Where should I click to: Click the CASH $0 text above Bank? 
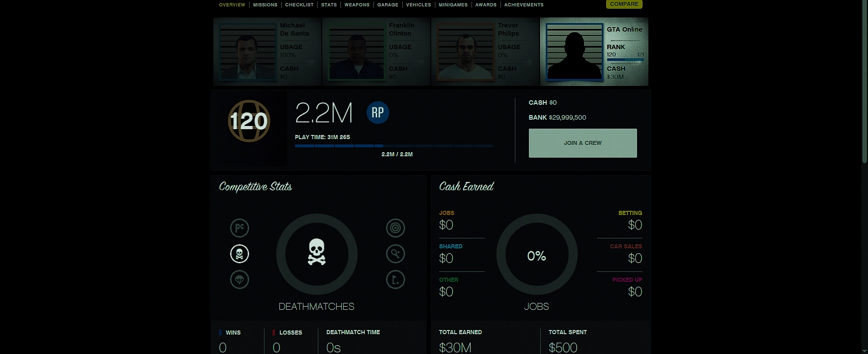[x=542, y=102]
